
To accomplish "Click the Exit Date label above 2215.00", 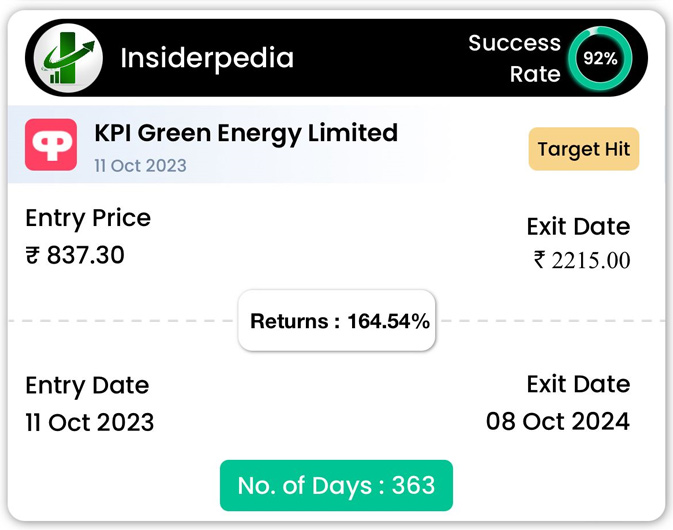I will click(x=578, y=226).
